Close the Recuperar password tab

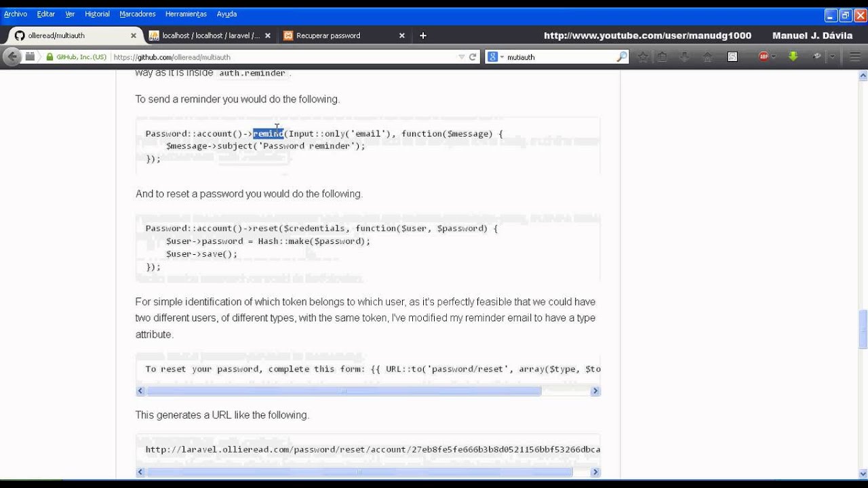coord(402,35)
